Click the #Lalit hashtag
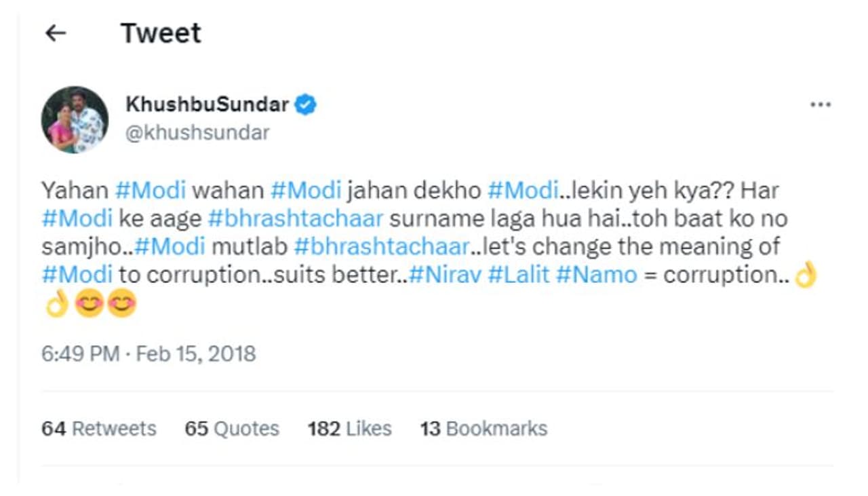Screen dimensions: 868x496 pos(518,275)
